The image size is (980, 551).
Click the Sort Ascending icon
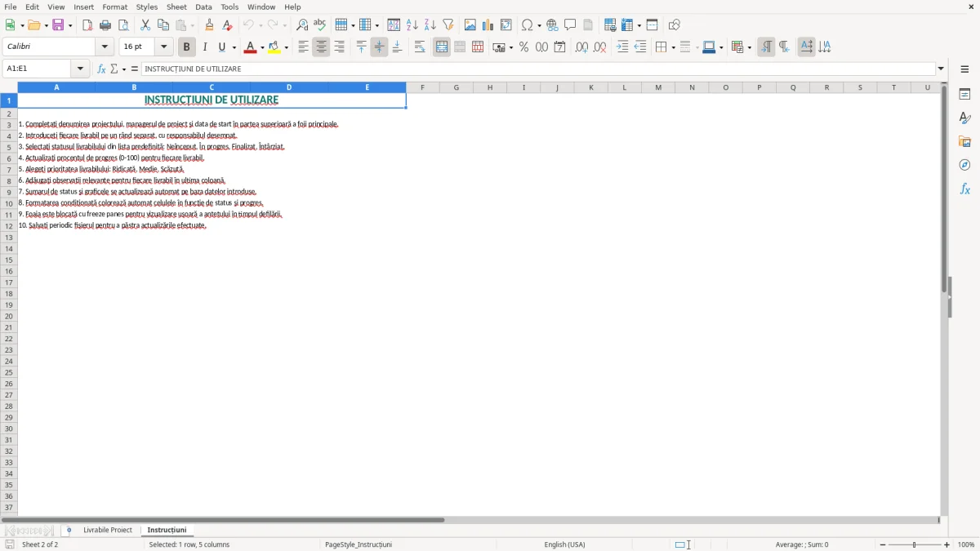click(412, 24)
